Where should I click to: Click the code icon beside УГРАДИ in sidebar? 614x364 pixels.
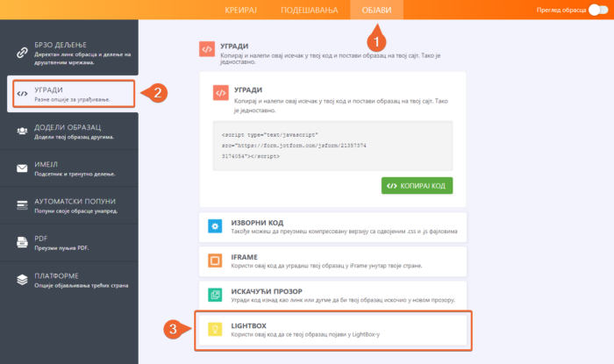coord(22,94)
